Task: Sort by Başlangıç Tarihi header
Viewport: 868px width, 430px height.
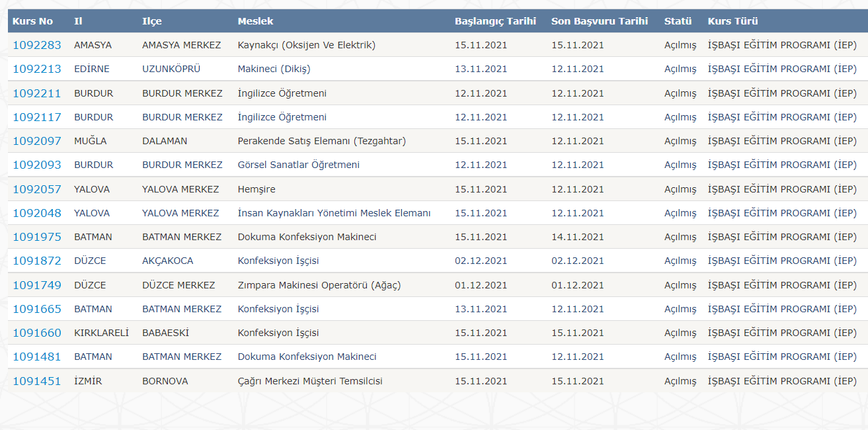Action: (x=494, y=21)
